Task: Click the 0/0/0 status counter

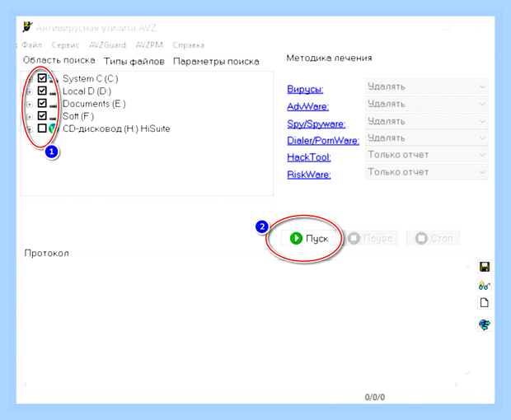Action: (375, 397)
